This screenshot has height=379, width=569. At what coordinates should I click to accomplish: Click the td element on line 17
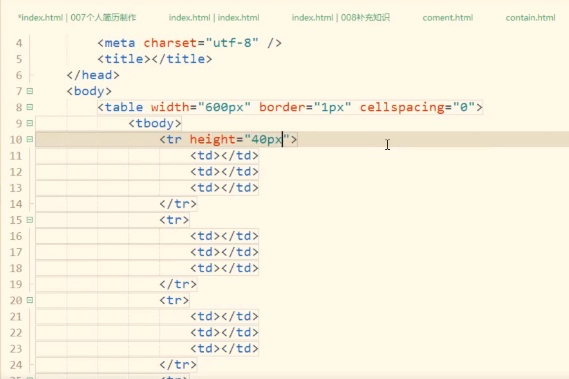pyautogui.click(x=224, y=252)
